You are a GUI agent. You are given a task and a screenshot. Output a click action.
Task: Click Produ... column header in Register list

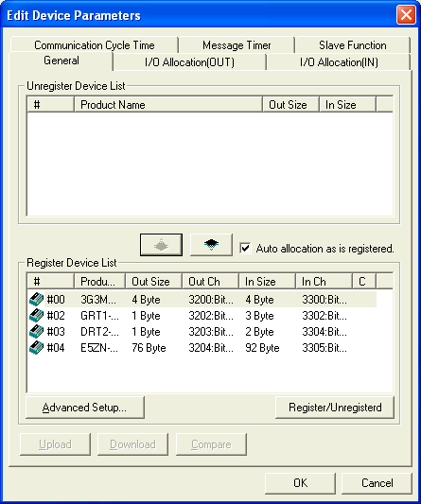[x=99, y=281]
